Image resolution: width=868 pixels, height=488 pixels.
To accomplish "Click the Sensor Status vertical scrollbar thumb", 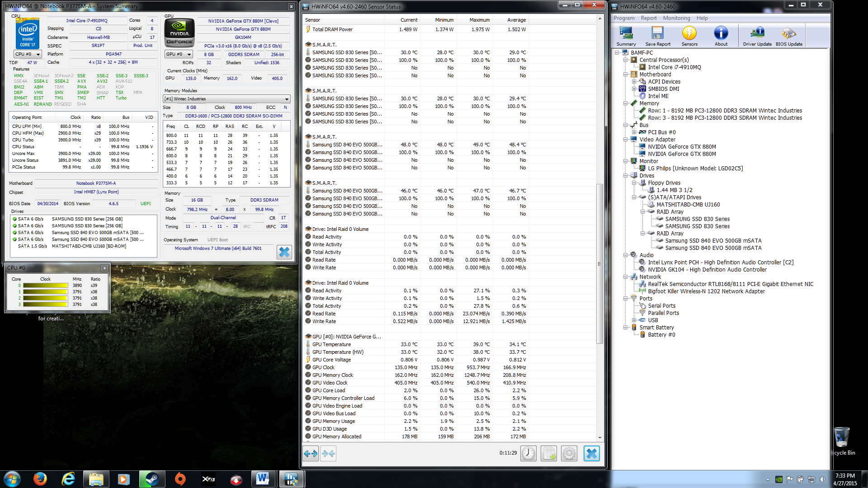I will tap(600, 263).
